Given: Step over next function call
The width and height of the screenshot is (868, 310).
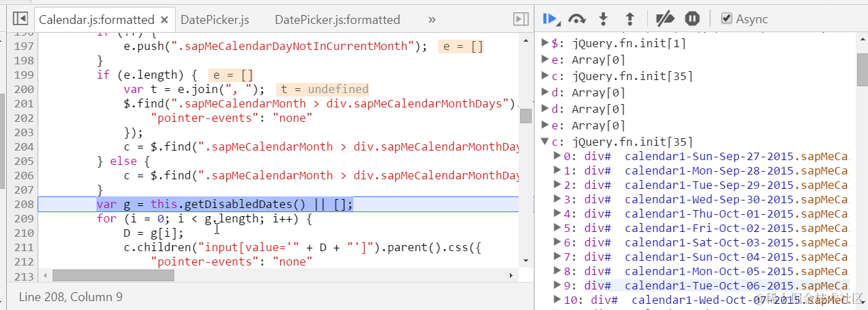Looking at the screenshot, I should pos(577,18).
